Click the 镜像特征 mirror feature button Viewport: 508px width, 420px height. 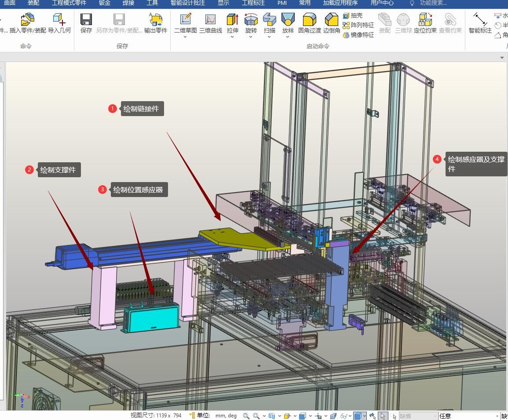358,35
